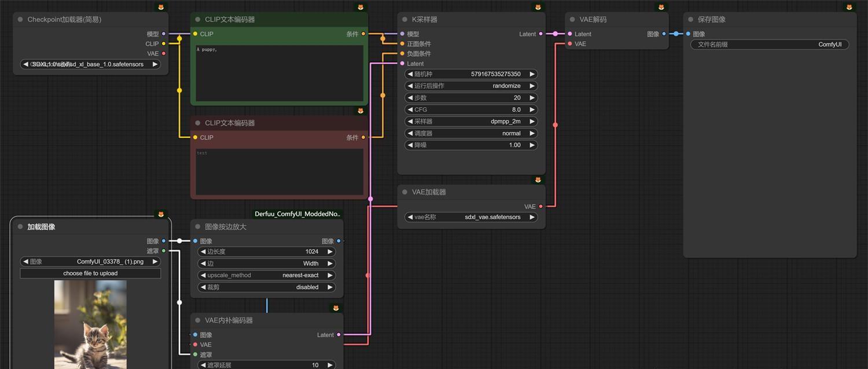Screen dimensions: 868x369
Task: Click the 遮罩 output port on 加载图像
Action: pyautogui.click(x=164, y=251)
